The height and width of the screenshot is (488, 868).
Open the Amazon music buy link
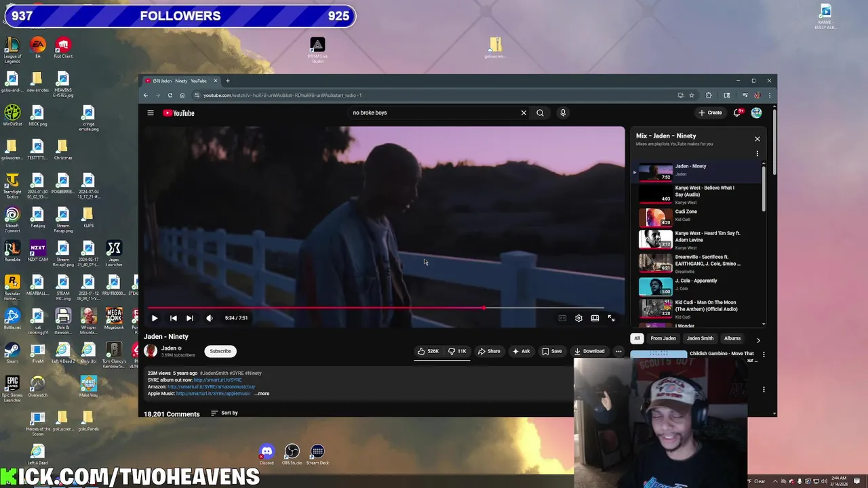click(212, 387)
